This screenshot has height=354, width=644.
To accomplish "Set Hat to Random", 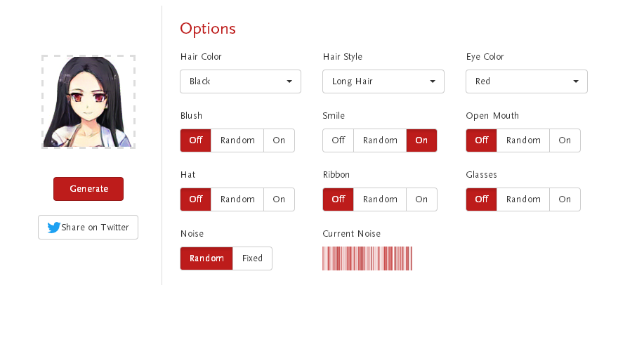I will pyautogui.click(x=237, y=199).
